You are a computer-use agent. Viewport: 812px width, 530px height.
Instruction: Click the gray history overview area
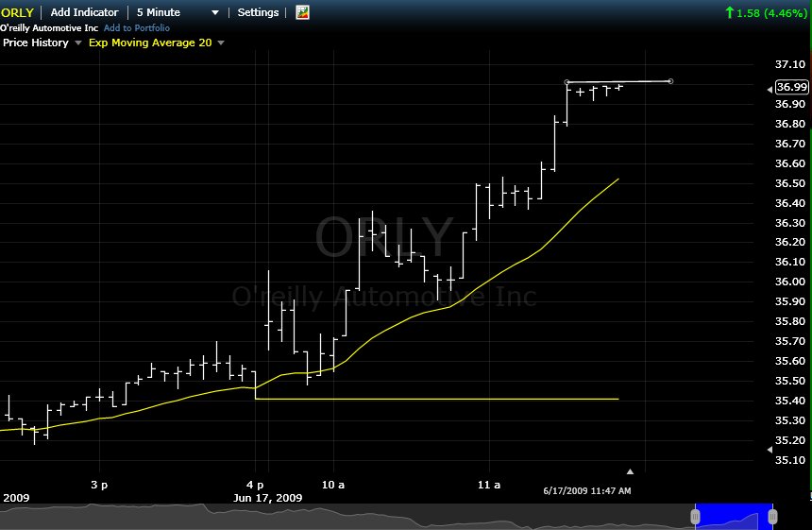coord(347,516)
